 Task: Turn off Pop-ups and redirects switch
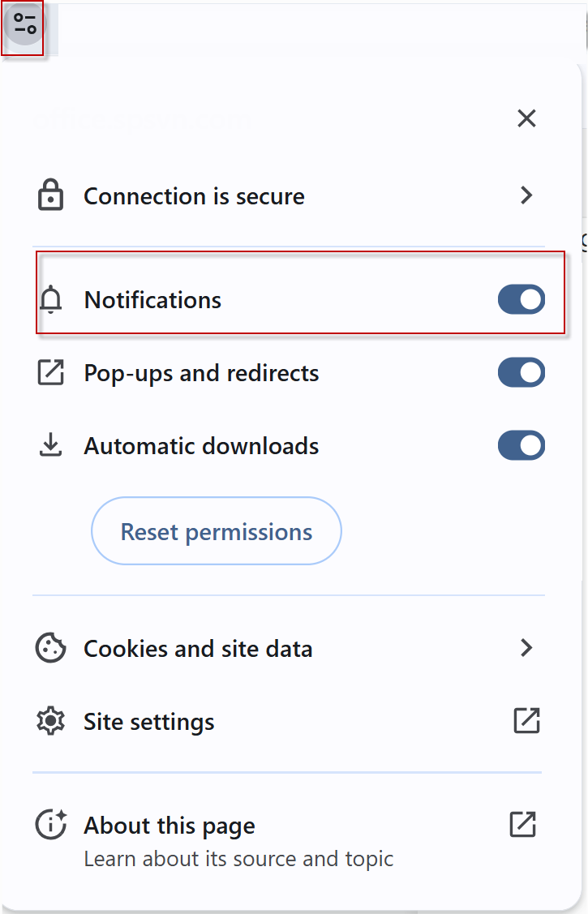[521, 373]
